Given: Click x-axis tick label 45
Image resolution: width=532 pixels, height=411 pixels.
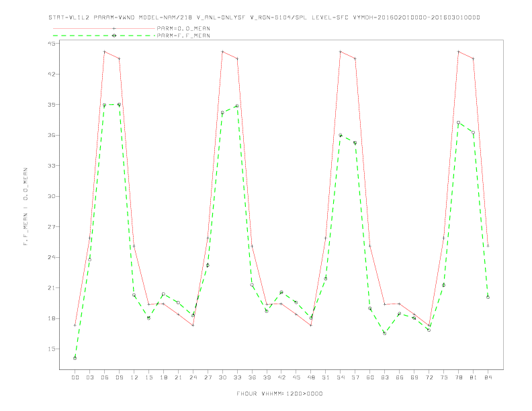Looking at the screenshot, I should (x=296, y=377).
